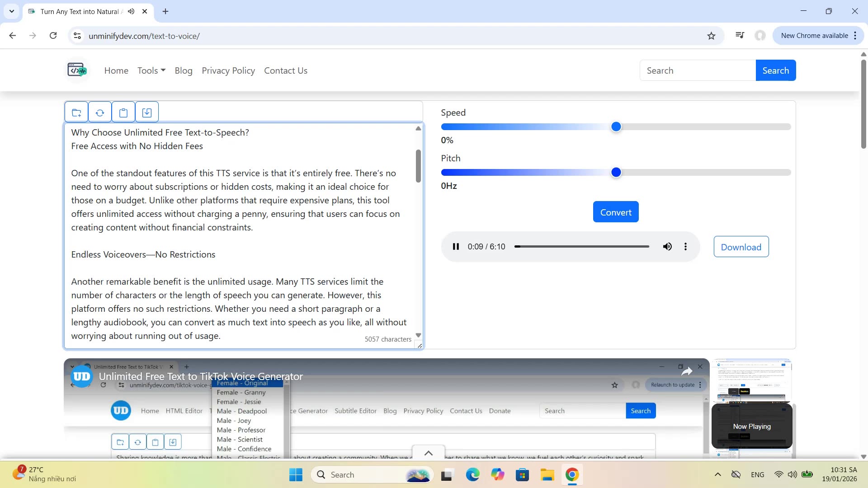This screenshot has height=488, width=868.
Task: Bookmark this page with star icon
Action: [711, 36]
